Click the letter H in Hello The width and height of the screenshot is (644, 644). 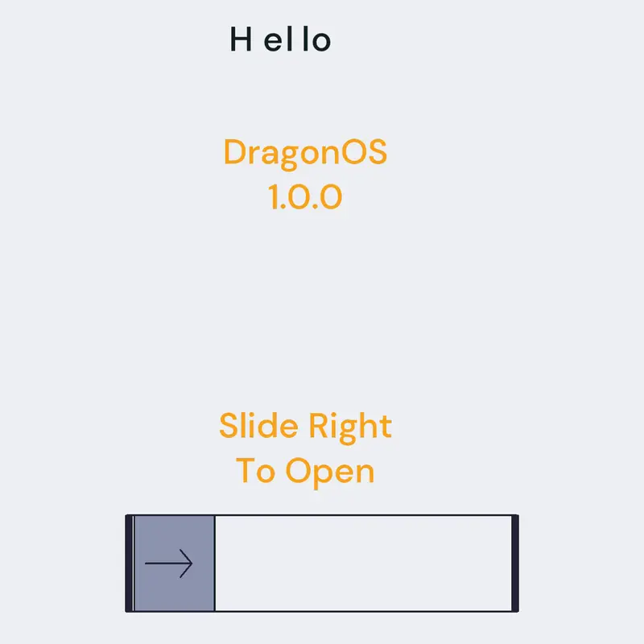[x=241, y=39]
